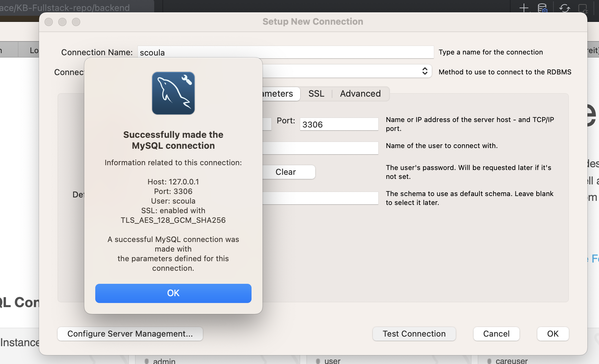Viewport: 599px width, 364px height.
Task: Open Configure Server Management
Action: pos(130,334)
